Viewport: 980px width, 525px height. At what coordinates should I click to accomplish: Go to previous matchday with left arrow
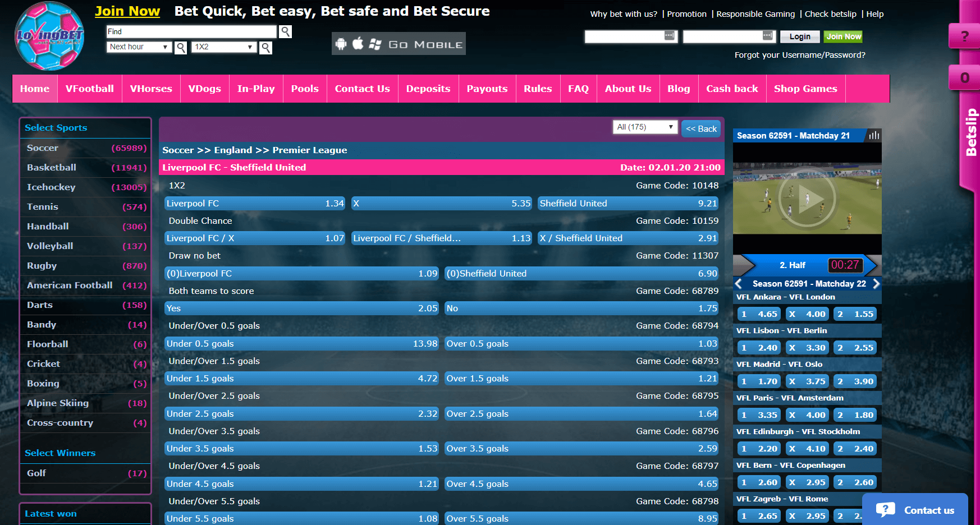pos(739,284)
